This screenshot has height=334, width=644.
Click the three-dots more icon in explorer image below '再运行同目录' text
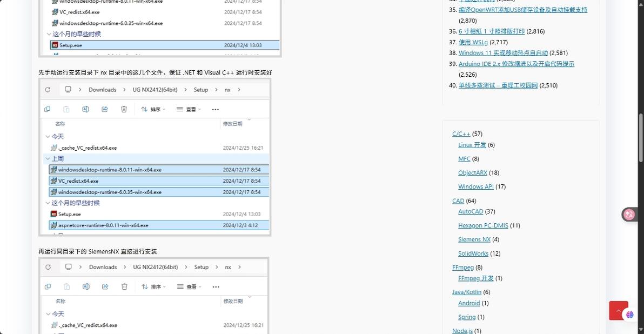[216, 287]
